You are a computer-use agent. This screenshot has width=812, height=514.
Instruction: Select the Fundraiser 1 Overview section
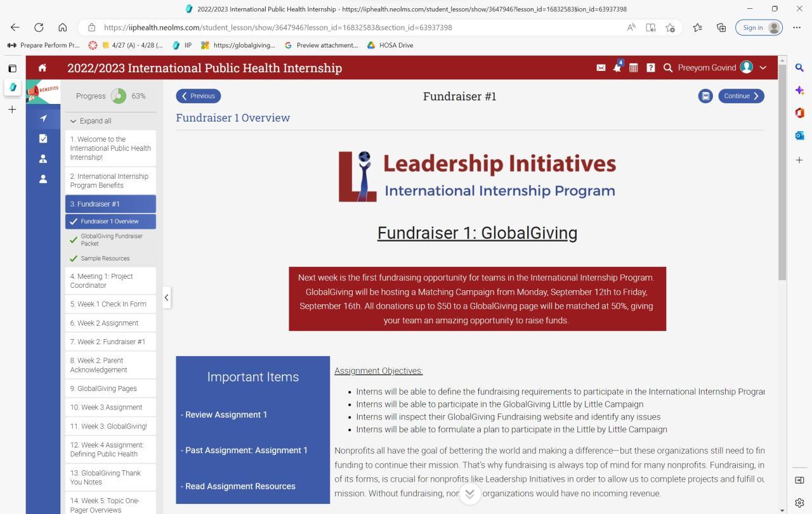110,221
